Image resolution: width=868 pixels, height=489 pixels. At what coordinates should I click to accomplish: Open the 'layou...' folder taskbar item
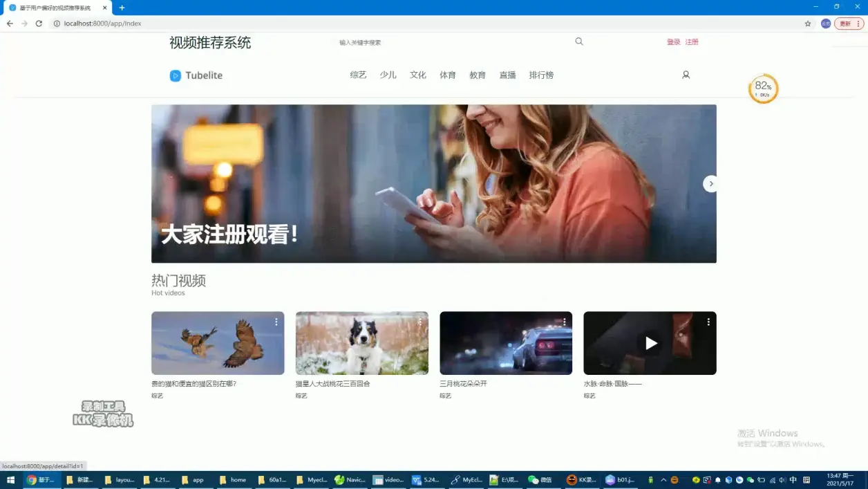tap(119, 480)
